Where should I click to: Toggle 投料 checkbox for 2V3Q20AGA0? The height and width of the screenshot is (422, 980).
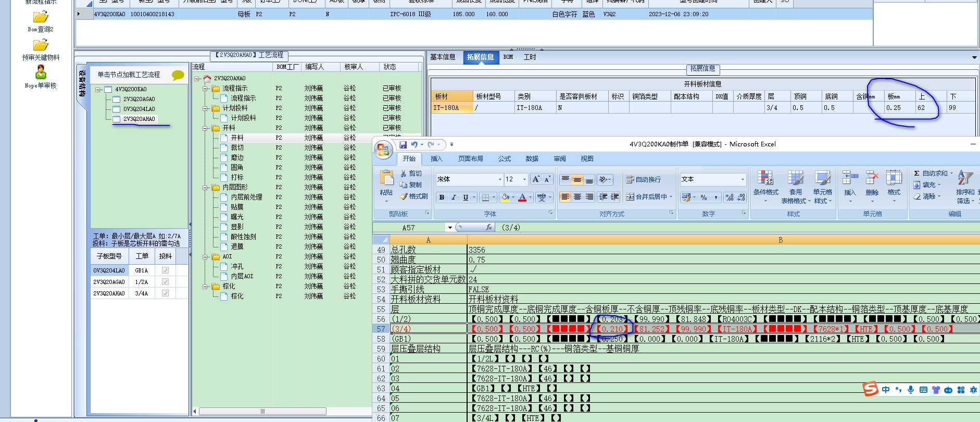(165, 282)
